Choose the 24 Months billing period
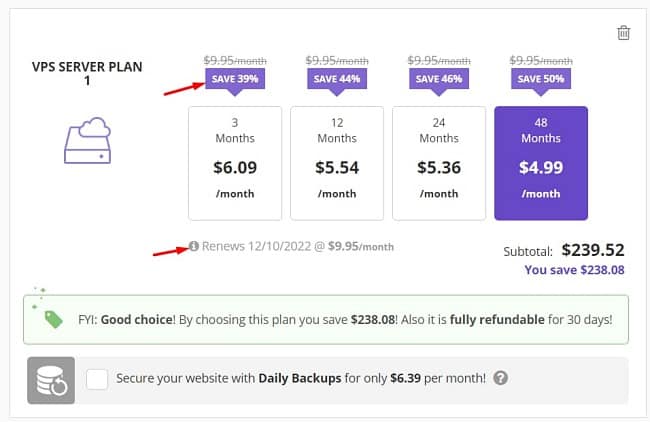 pyautogui.click(x=439, y=163)
